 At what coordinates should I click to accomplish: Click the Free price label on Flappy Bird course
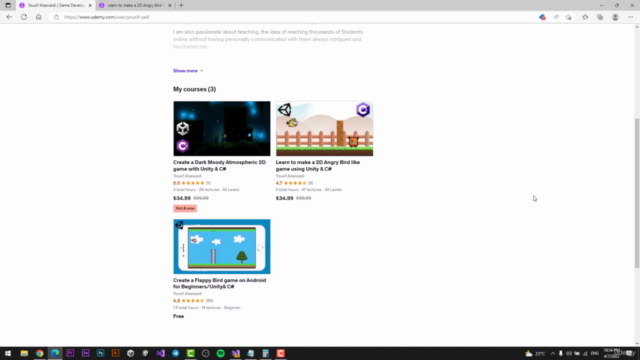point(178,316)
